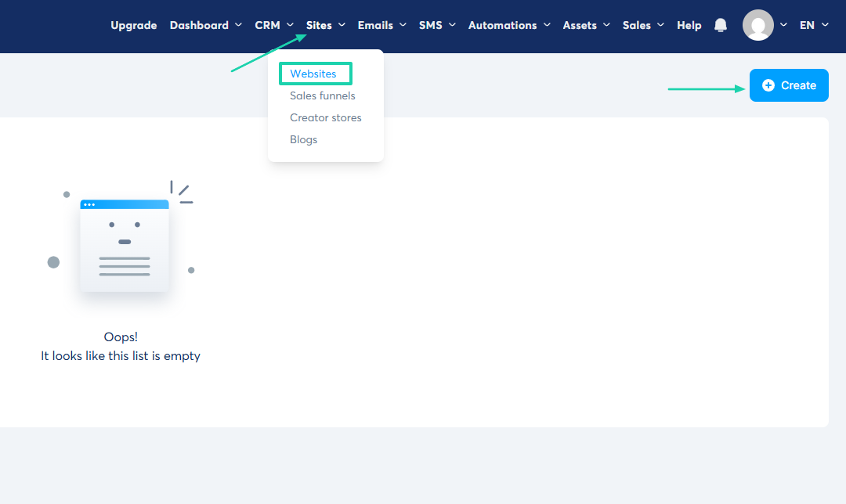Click the EN language label
This screenshot has height=504, width=846.
(807, 25)
